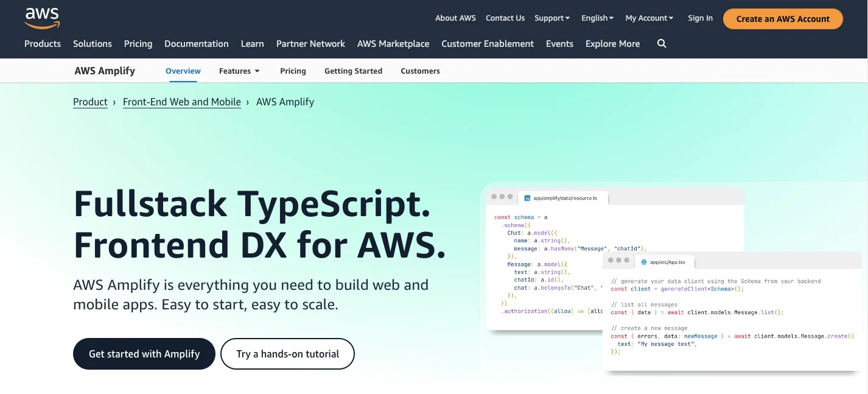Expand the Support dropdown

coord(552,18)
